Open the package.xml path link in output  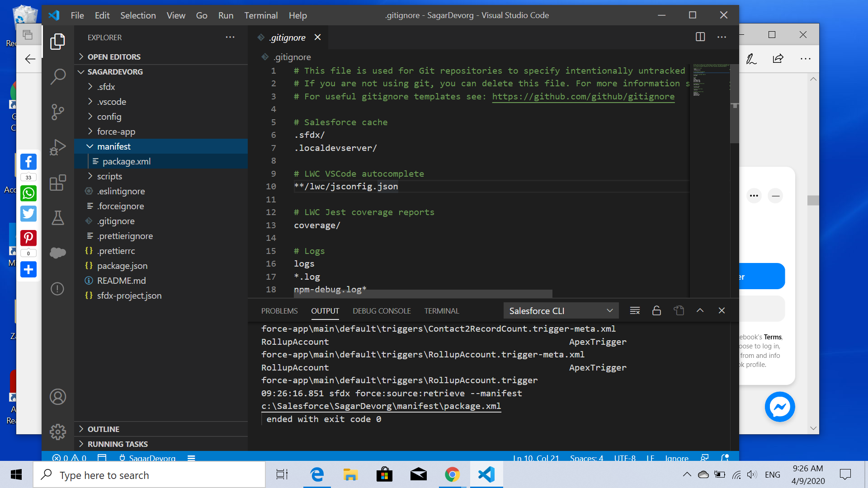click(x=381, y=406)
